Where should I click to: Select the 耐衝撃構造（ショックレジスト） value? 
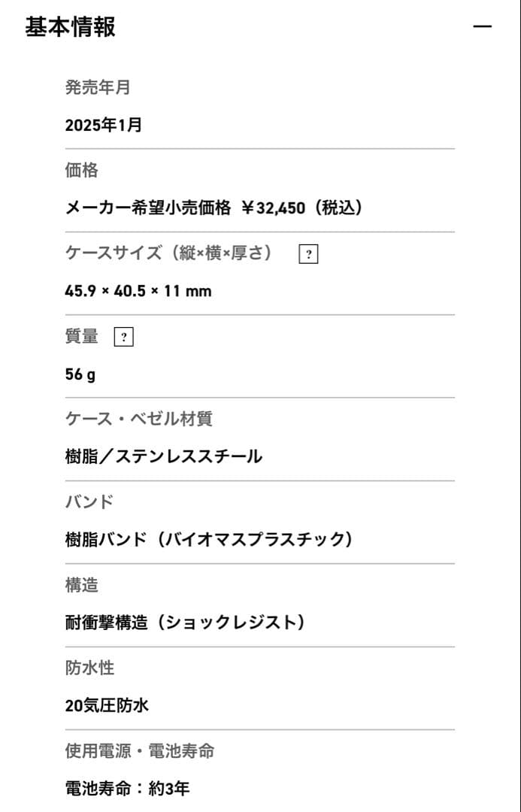pos(186,623)
